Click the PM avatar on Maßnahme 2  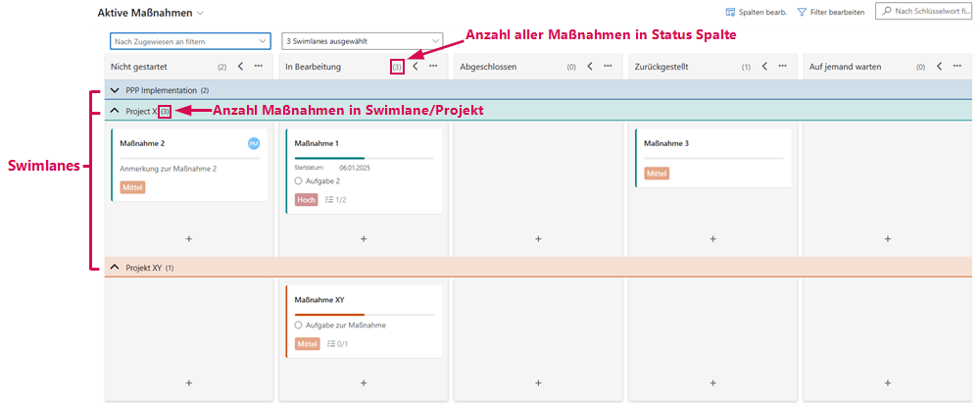coord(254,143)
